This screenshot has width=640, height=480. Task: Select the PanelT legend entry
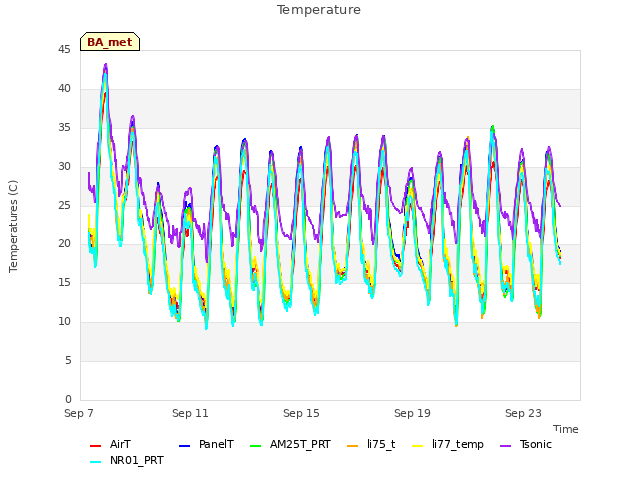[207, 444]
